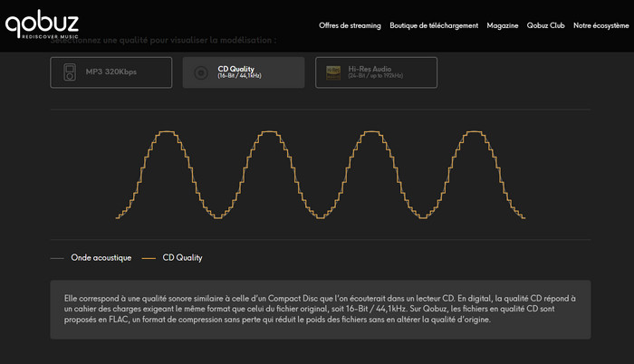Open Notre écosystème menu
Viewport: 634px width, 364px height.
[600, 25]
